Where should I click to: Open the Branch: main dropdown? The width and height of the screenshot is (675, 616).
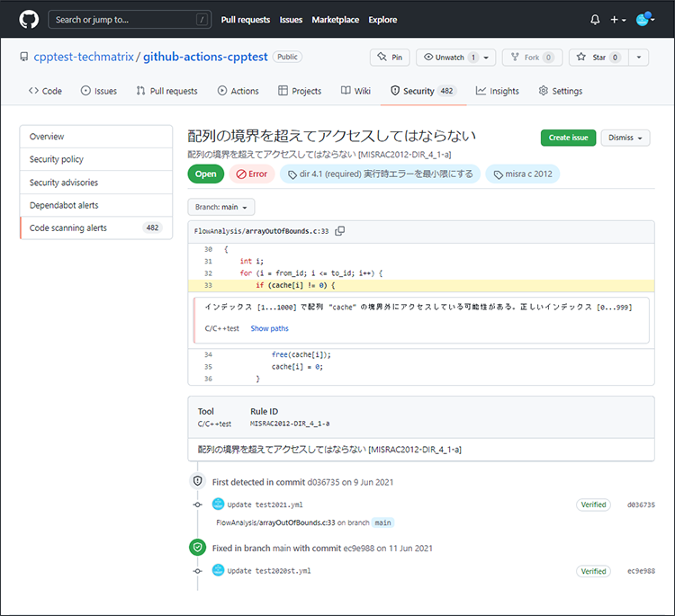tap(220, 207)
